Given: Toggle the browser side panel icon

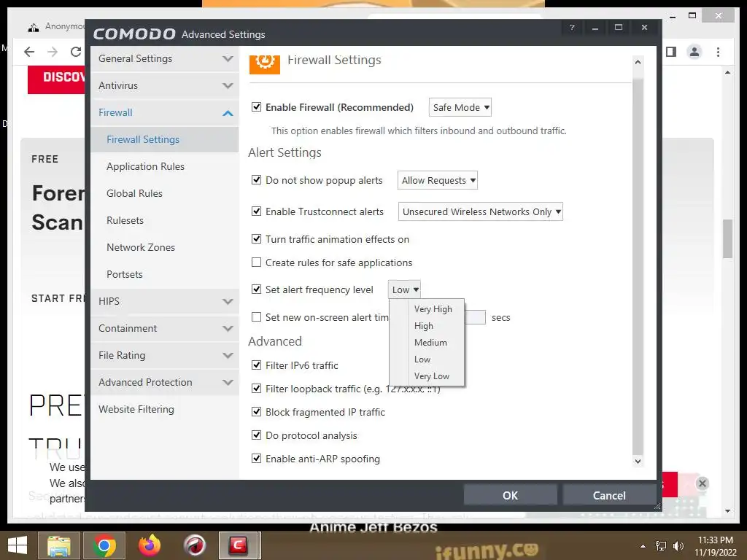Looking at the screenshot, I should pyautogui.click(x=671, y=52).
